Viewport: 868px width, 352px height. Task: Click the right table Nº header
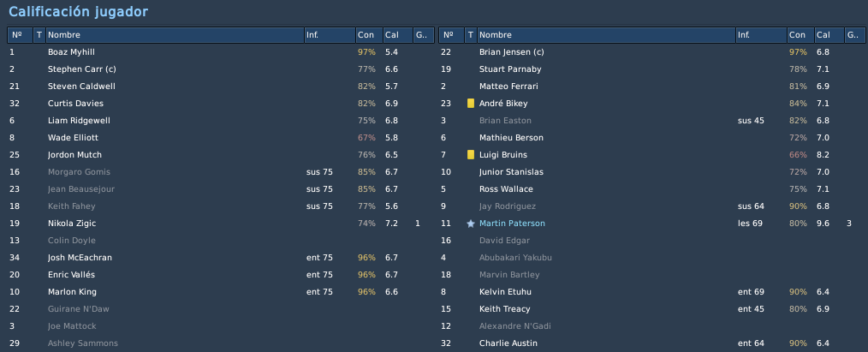451,35
